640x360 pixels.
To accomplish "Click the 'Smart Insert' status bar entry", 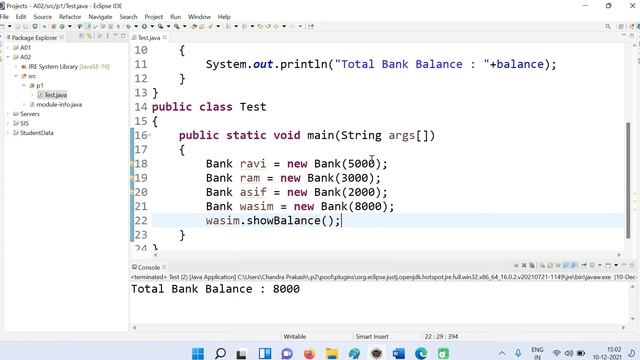I will 372,336.
